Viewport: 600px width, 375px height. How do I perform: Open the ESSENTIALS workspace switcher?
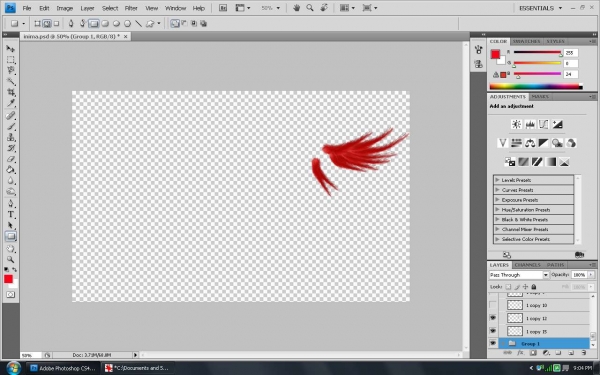(x=540, y=8)
